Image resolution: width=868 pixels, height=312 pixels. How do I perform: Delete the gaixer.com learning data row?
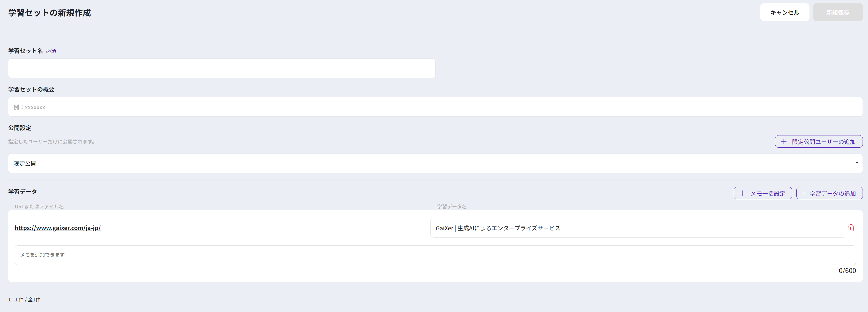tap(851, 228)
